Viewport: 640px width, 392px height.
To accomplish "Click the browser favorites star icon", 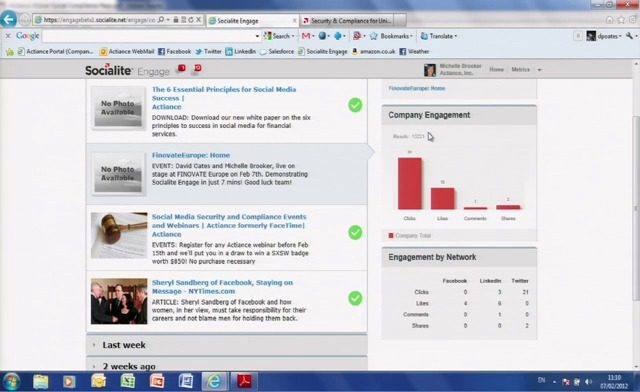I will pos(621,20).
